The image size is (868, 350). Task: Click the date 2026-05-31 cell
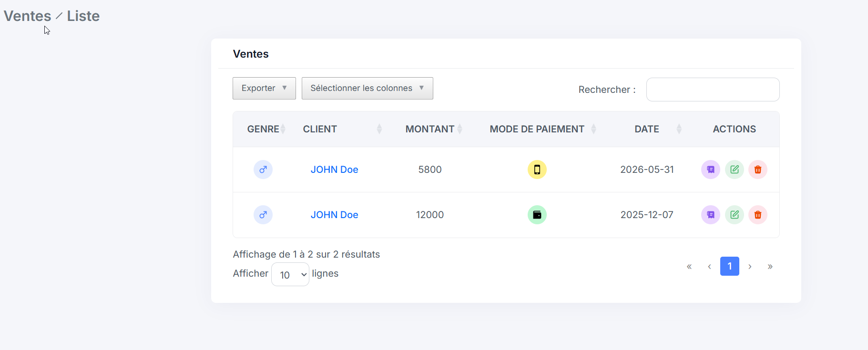647,170
